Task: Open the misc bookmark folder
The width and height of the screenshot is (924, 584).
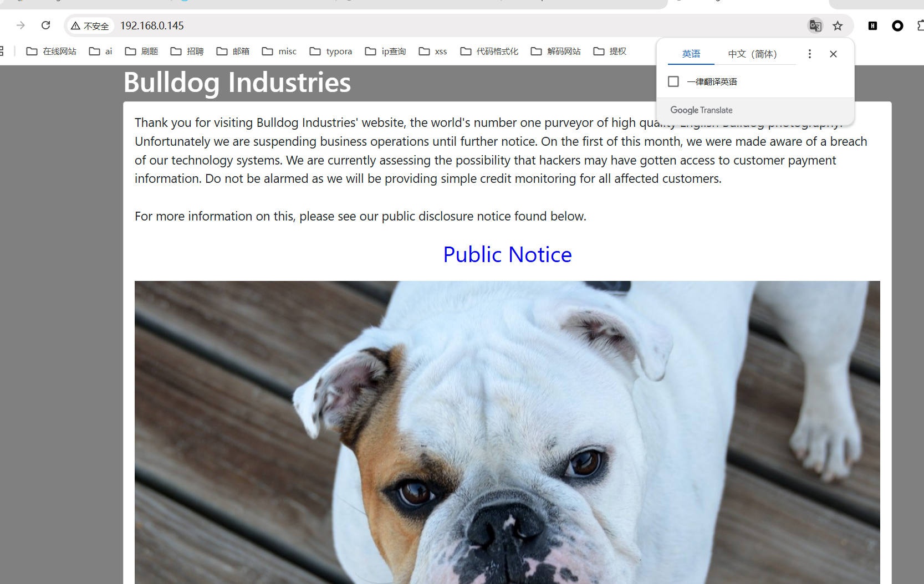Action: [x=279, y=52]
